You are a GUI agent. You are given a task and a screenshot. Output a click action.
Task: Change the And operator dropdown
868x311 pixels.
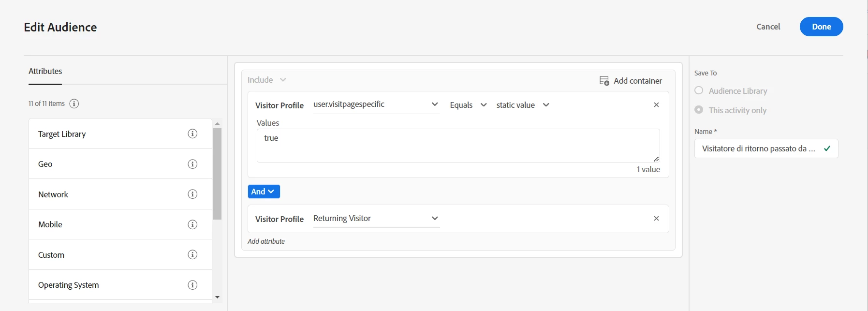264,192
